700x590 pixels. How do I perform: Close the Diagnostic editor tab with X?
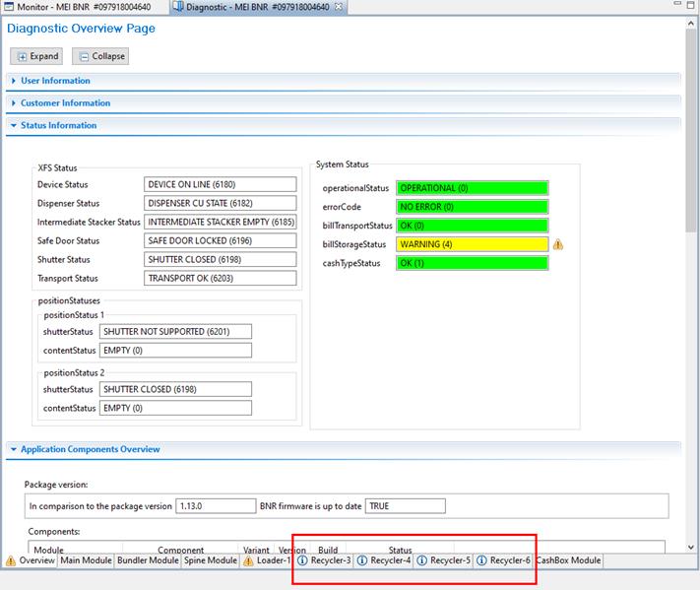click(x=339, y=7)
